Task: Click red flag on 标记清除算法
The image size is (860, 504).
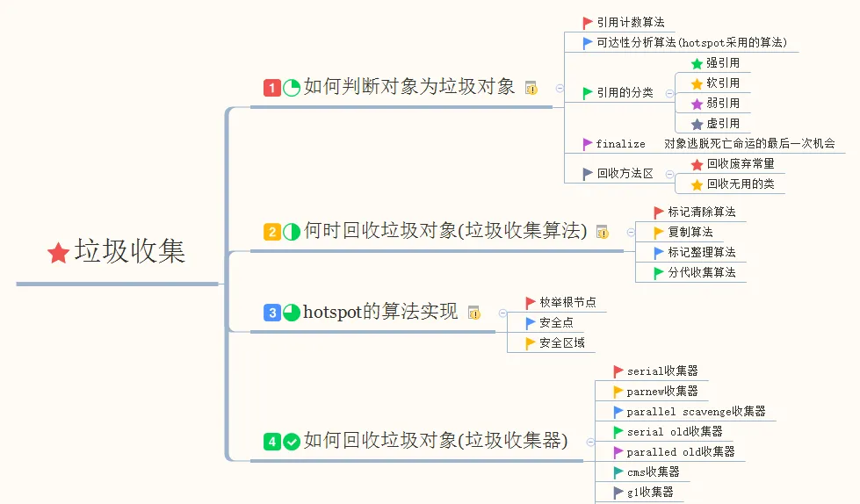Action: coord(659,212)
